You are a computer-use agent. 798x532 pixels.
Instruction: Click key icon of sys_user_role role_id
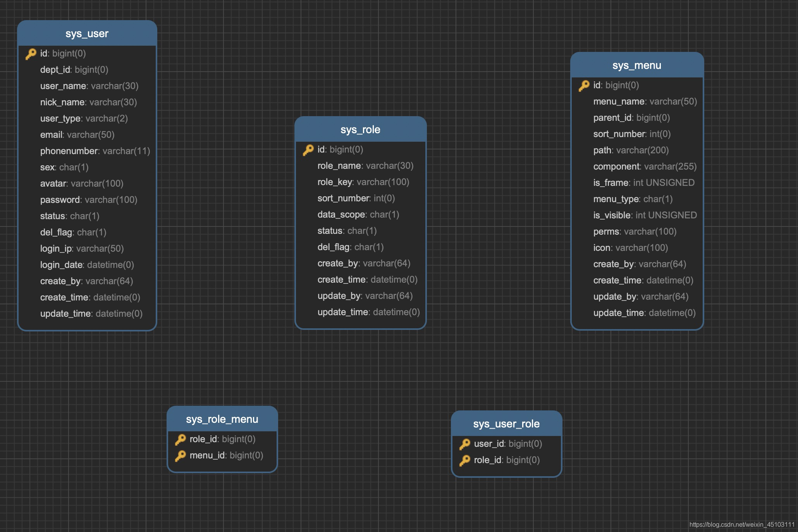coord(465,460)
